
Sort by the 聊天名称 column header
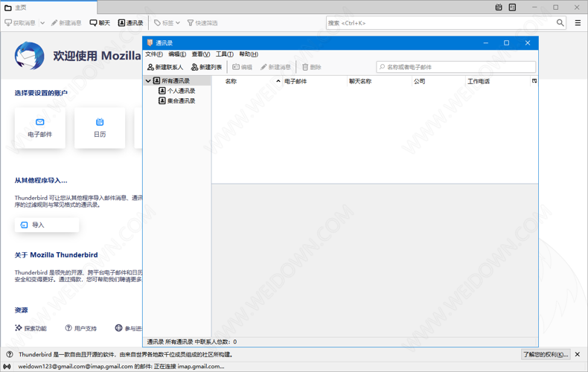[x=380, y=81]
